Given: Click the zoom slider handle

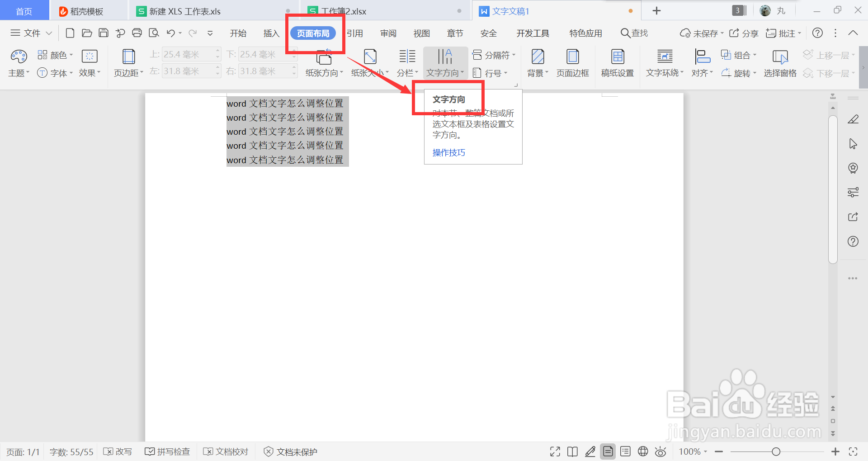Looking at the screenshot, I should (x=776, y=452).
